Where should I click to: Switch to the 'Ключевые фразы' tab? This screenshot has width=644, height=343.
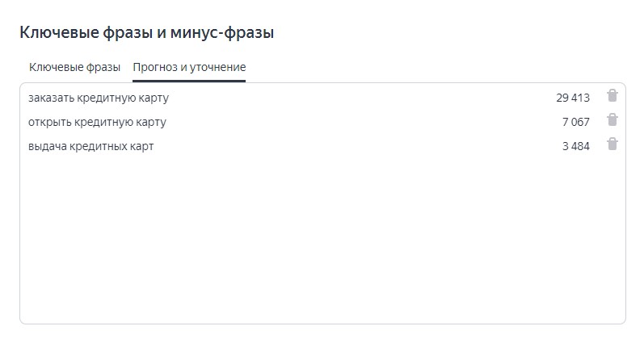74,67
